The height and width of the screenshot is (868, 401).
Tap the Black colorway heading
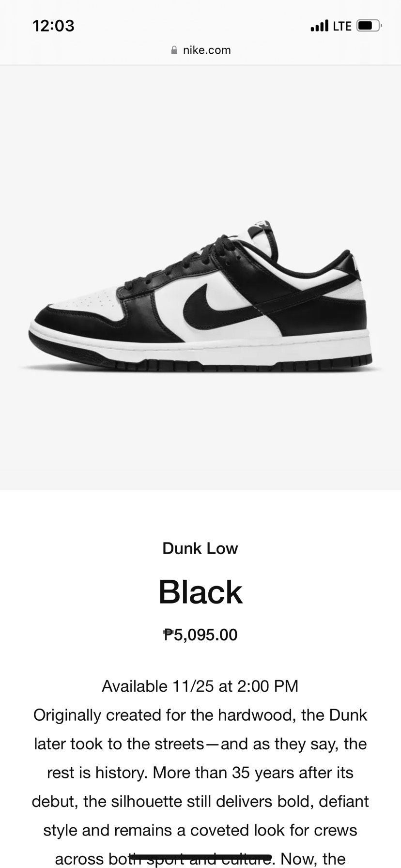(x=200, y=592)
